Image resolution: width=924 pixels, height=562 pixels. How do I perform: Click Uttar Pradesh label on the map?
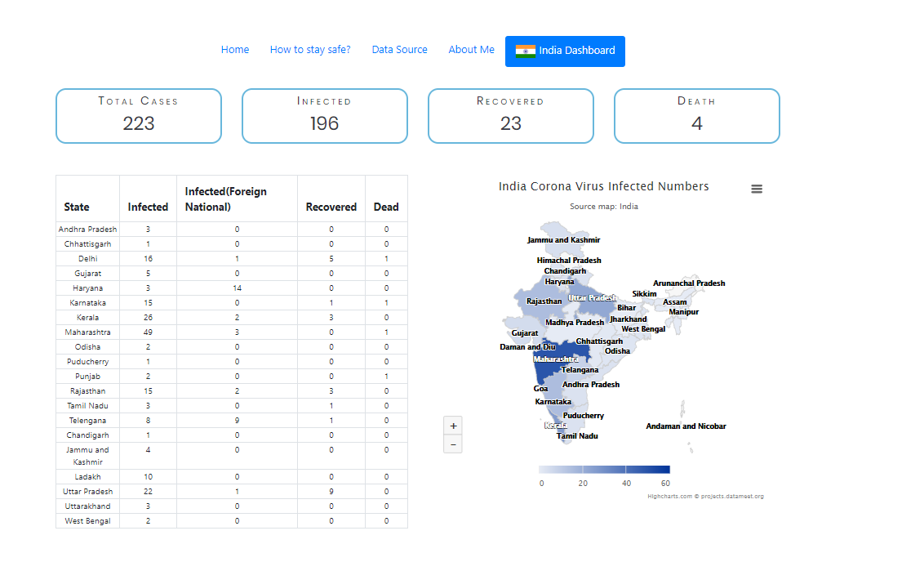tap(593, 298)
